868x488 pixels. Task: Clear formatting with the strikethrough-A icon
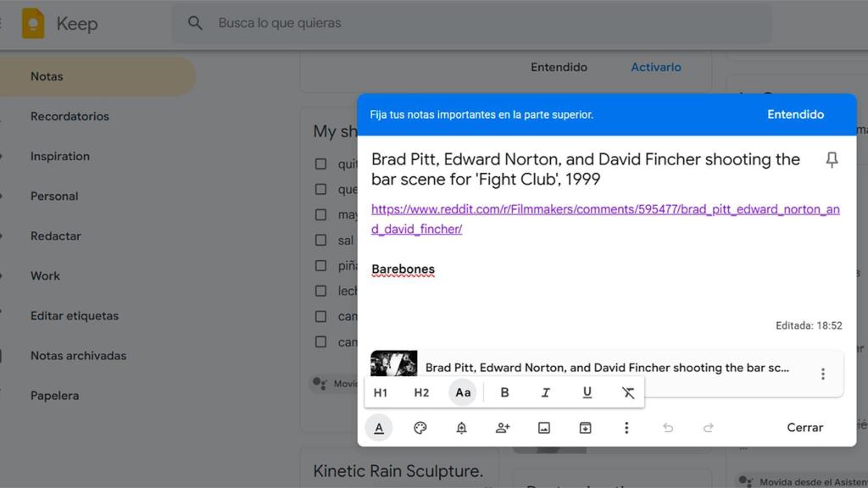pyautogui.click(x=628, y=392)
